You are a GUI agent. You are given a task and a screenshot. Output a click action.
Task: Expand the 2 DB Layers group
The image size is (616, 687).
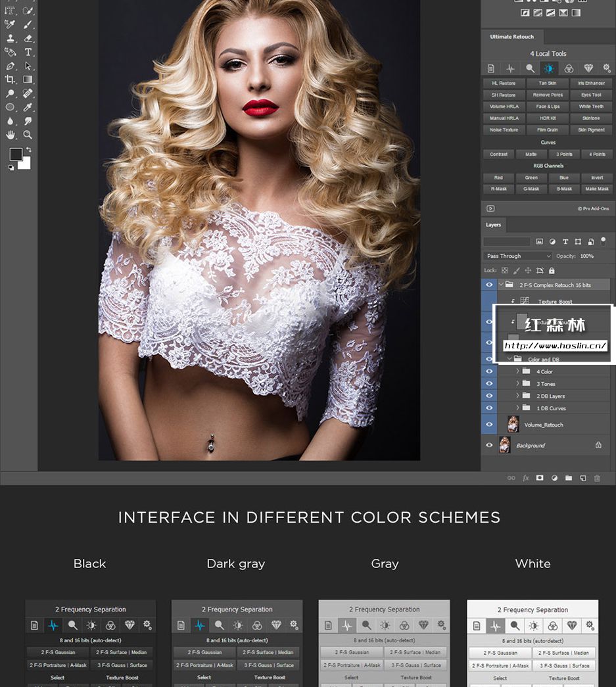pyautogui.click(x=517, y=396)
